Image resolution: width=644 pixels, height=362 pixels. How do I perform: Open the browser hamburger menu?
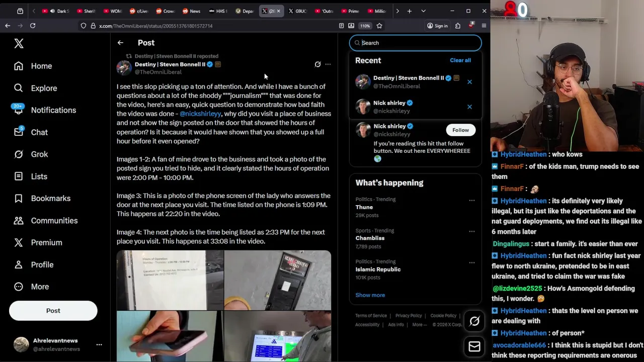pos(484,26)
